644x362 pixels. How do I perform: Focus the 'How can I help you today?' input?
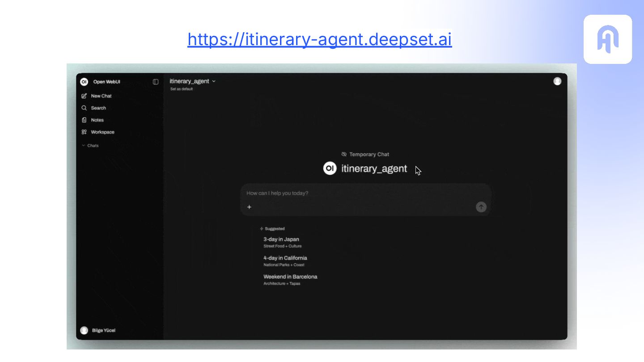[366, 193]
